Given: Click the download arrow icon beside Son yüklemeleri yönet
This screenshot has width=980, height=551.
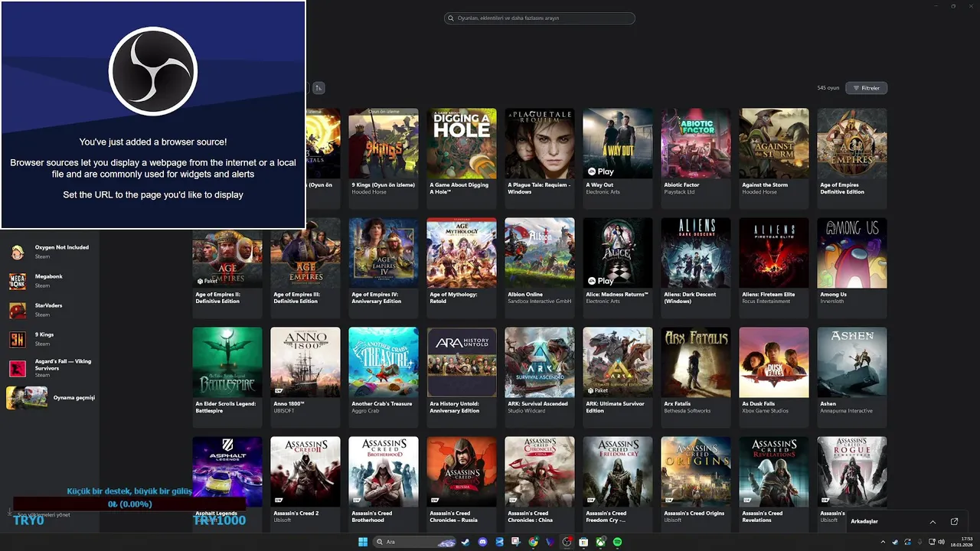Looking at the screenshot, I should (x=10, y=514).
